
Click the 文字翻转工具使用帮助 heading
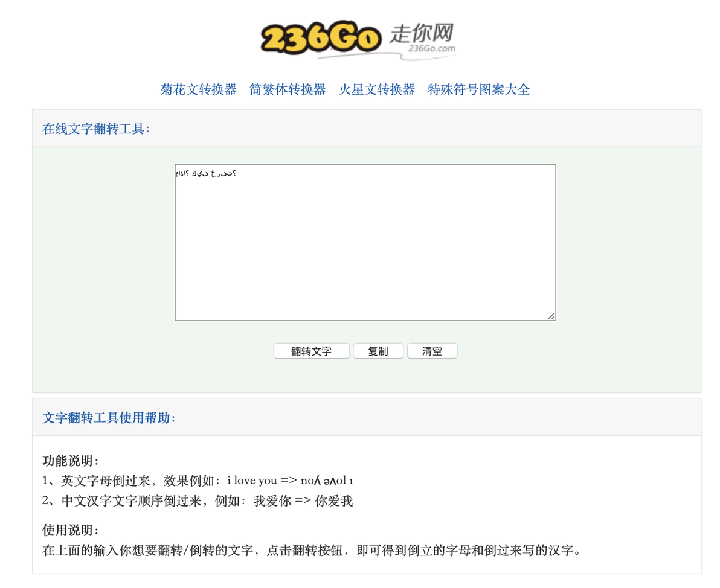109,418
